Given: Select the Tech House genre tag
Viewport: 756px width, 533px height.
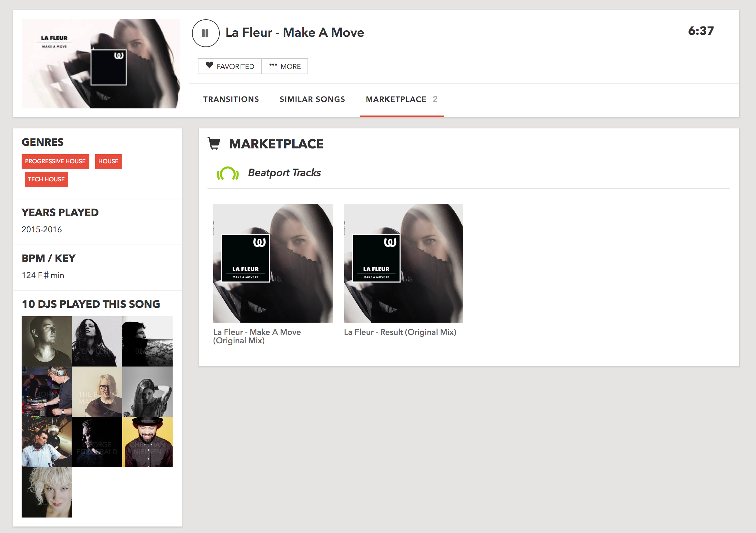Looking at the screenshot, I should pos(46,179).
